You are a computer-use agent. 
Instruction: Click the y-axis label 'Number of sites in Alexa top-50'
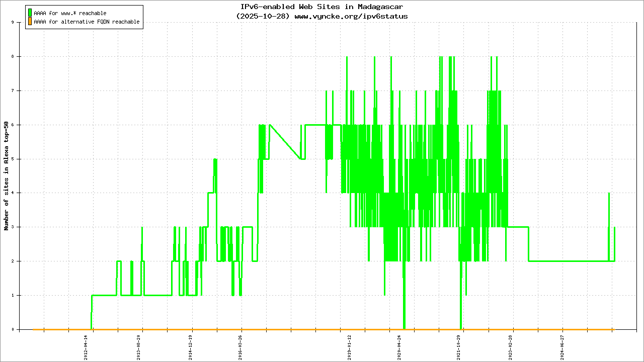click(7, 176)
